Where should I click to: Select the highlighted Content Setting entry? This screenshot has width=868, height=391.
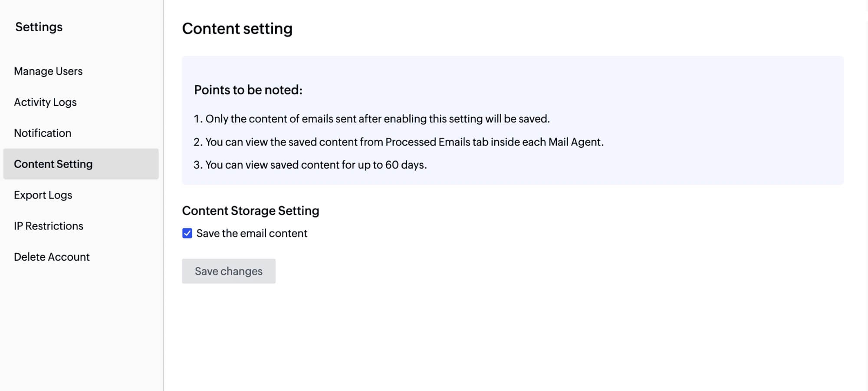point(53,164)
